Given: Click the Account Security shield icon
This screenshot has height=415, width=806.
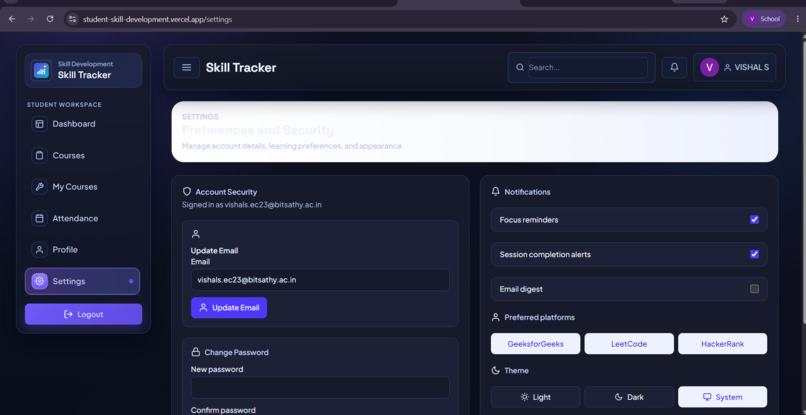Looking at the screenshot, I should pos(187,191).
